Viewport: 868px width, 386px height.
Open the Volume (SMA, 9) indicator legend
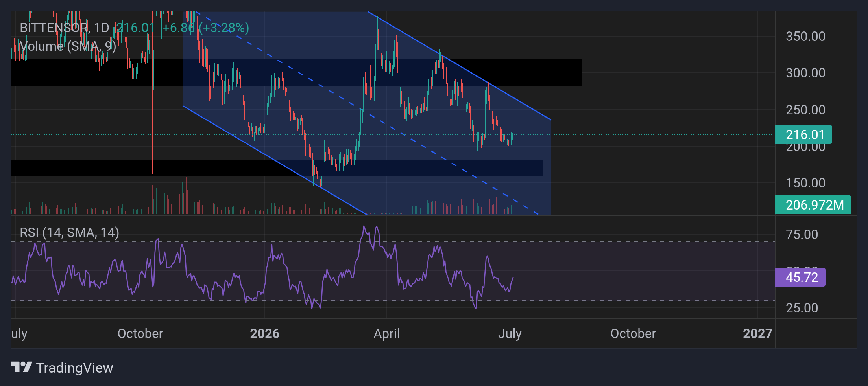[x=68, y=46]
